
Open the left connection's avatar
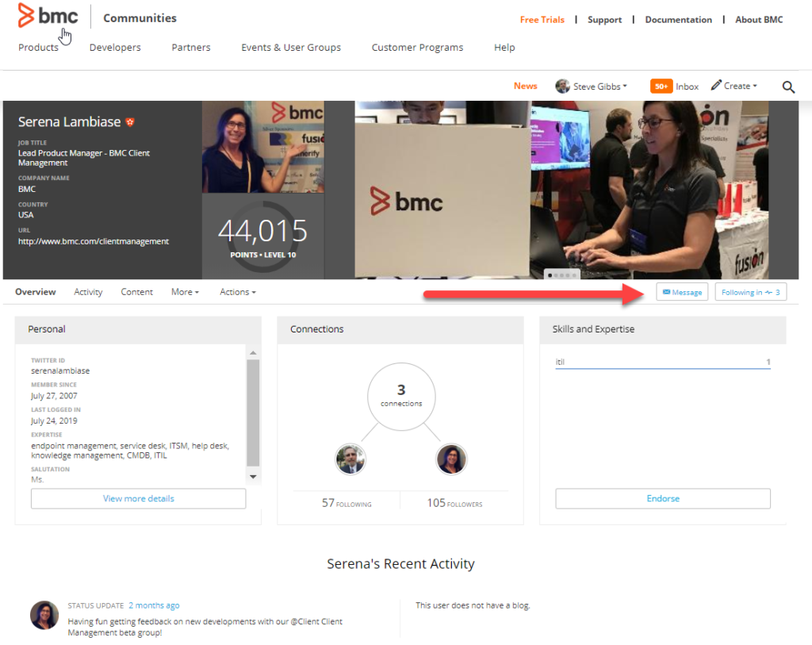coord(350,459)
